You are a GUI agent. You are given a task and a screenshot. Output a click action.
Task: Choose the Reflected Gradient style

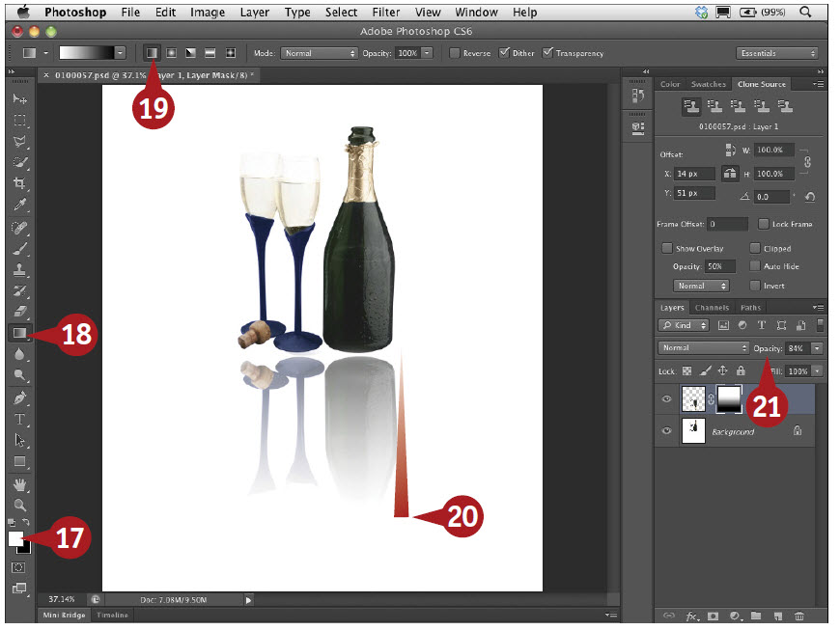(210, 53)
